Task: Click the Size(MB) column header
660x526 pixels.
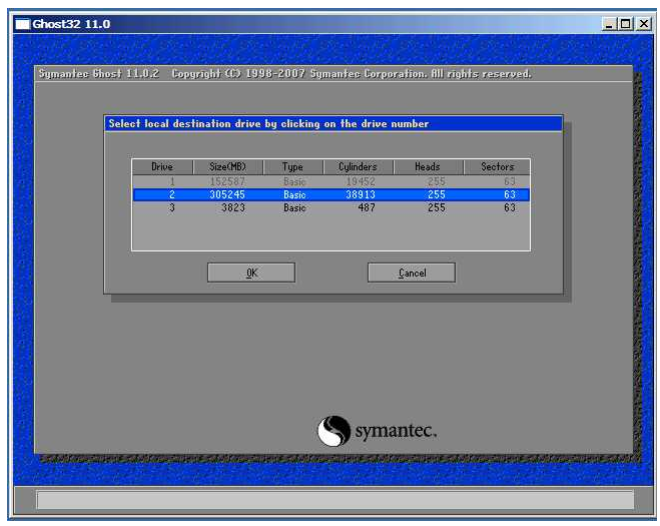Action: click(x=228, y=167)
